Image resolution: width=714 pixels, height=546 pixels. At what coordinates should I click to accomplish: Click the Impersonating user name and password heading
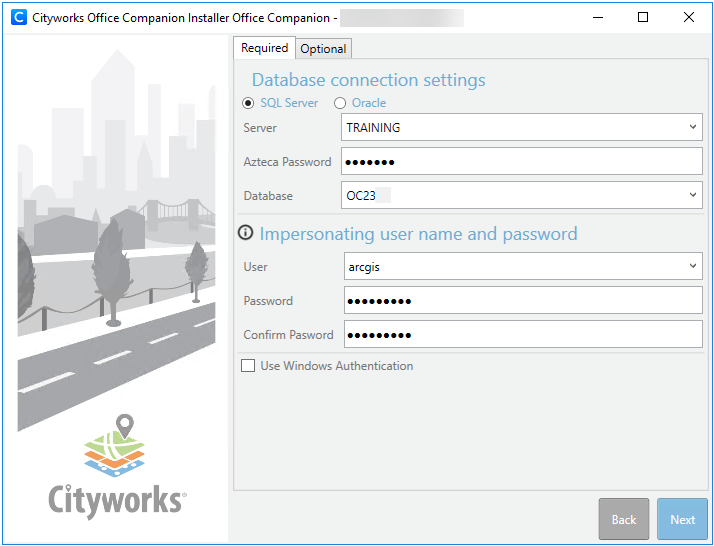(418, 234)
